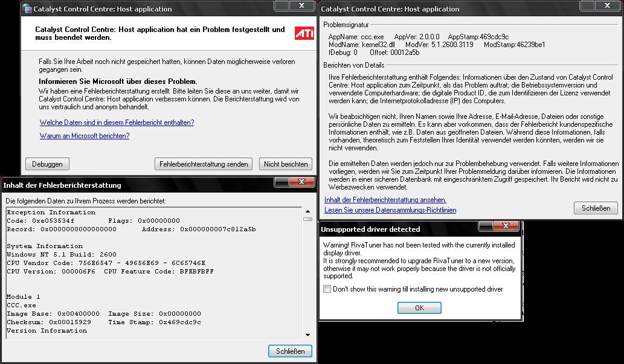
Task: Click the 'Exception Information' heading line
Action: [x=51, y=212]
